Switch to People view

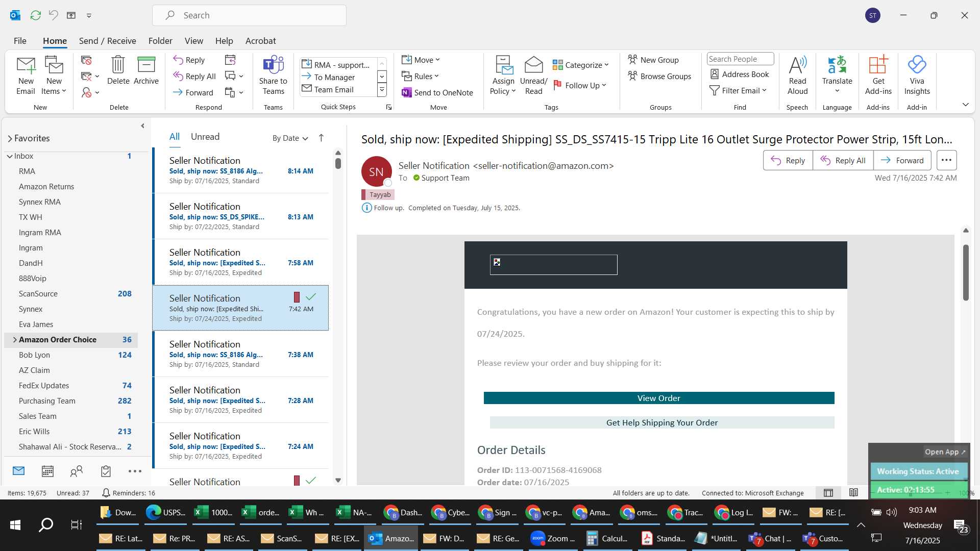pos(77,471)
